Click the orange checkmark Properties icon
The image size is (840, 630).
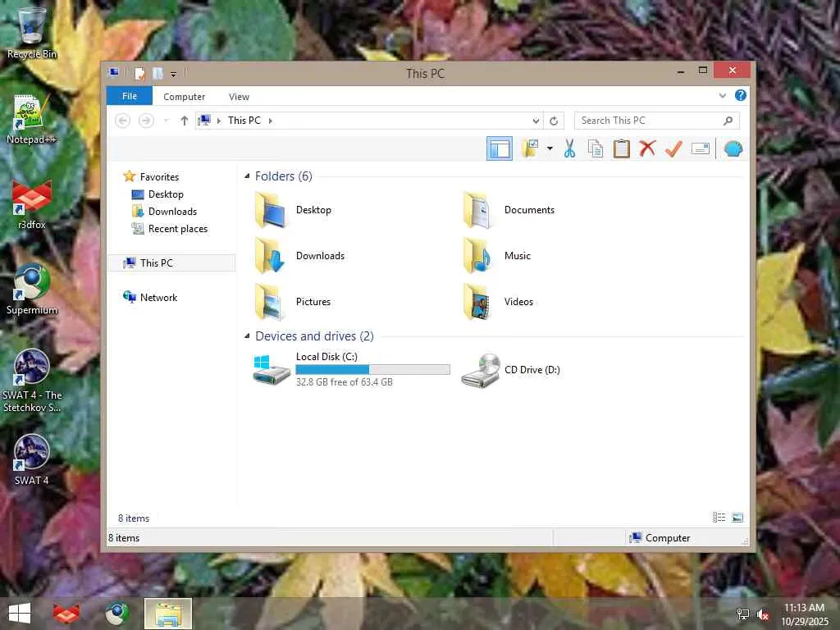[x=673, y=148]
